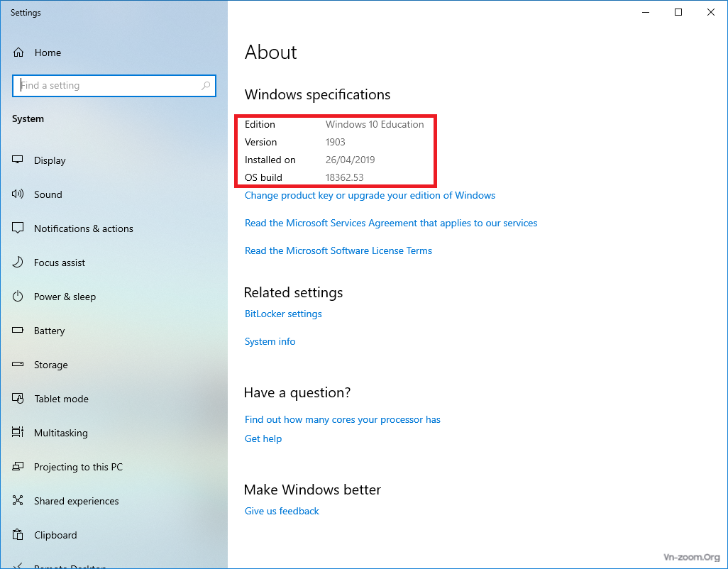Viewport: 728px width, 569px height.
Task: Click the Battery icon
Action: click(18, 331)
